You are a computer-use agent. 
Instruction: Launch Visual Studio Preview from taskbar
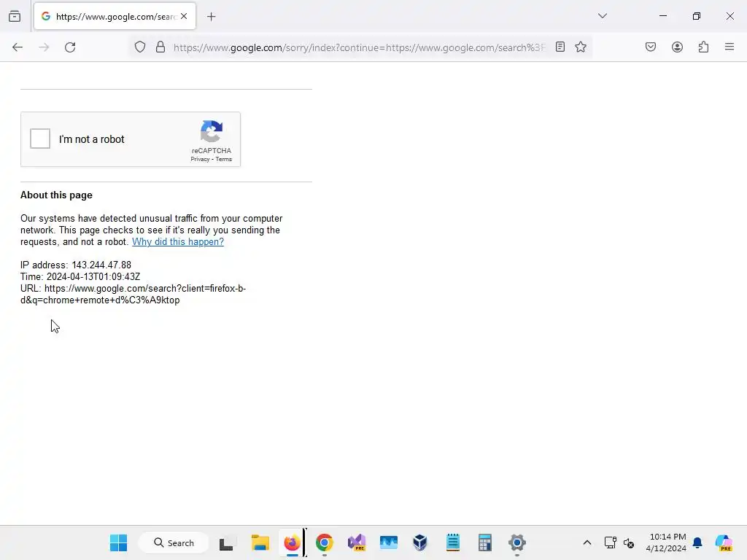tap(356, 542)
